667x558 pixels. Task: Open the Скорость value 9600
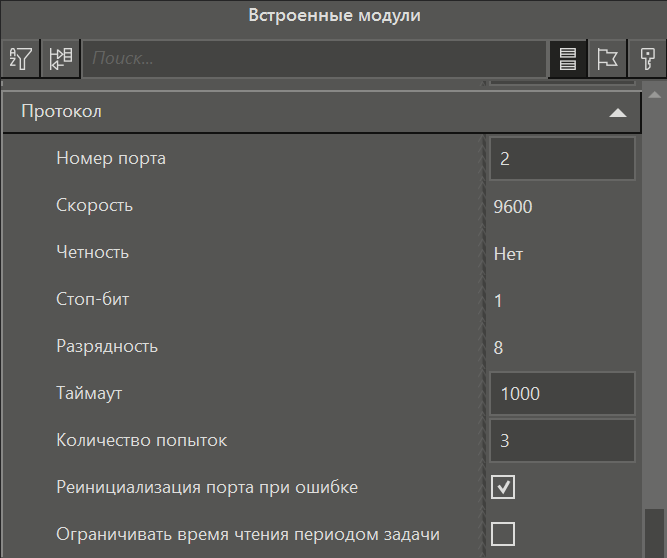tap(513, 207)
